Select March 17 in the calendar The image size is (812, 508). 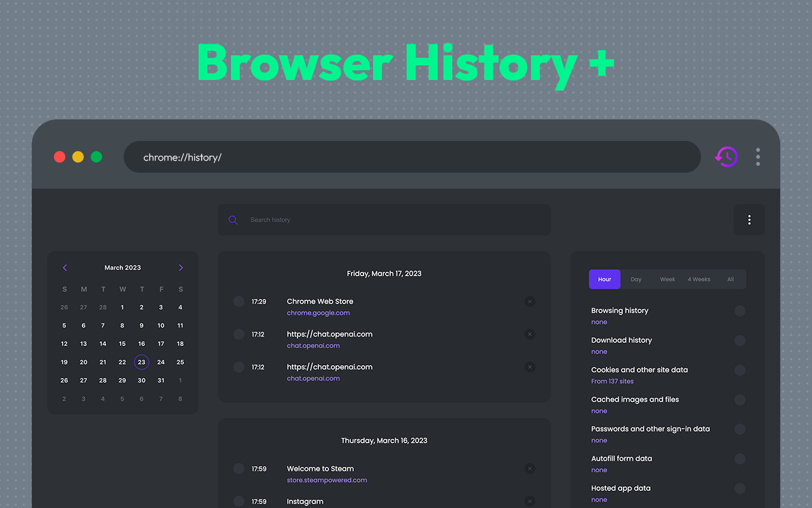pos(161,344)
